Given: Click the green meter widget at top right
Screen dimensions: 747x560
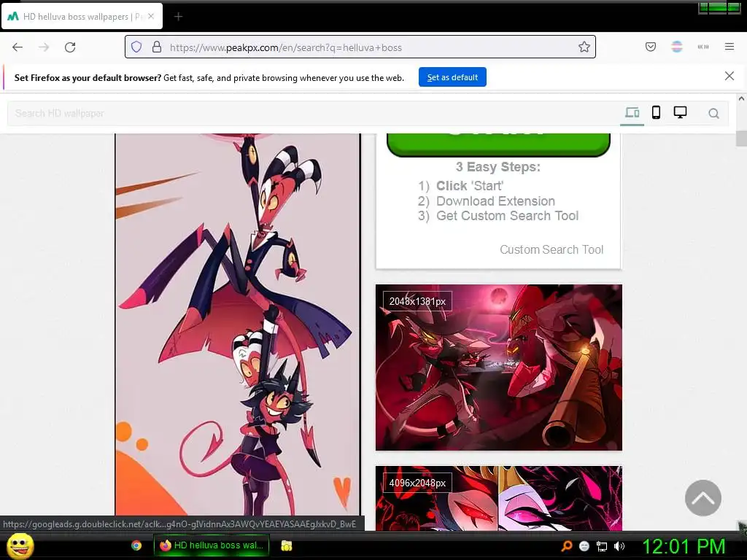Looking at the screenshot, I should pyautogui.click(x=719, y=7).
